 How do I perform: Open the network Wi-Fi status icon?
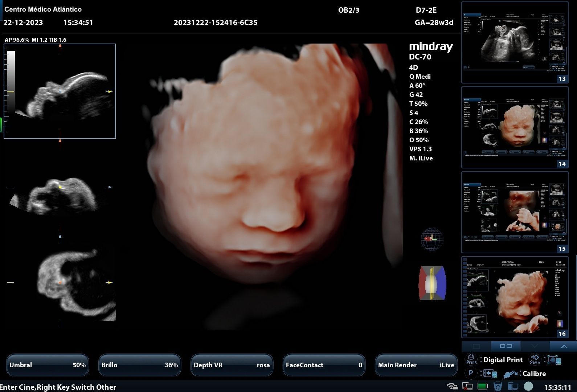click(452, 386)
